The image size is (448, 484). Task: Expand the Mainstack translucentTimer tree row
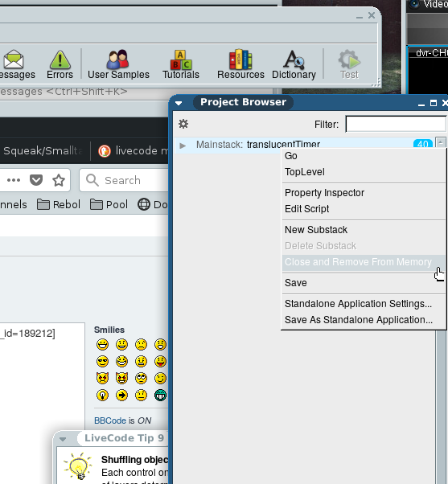pos(183,145)
